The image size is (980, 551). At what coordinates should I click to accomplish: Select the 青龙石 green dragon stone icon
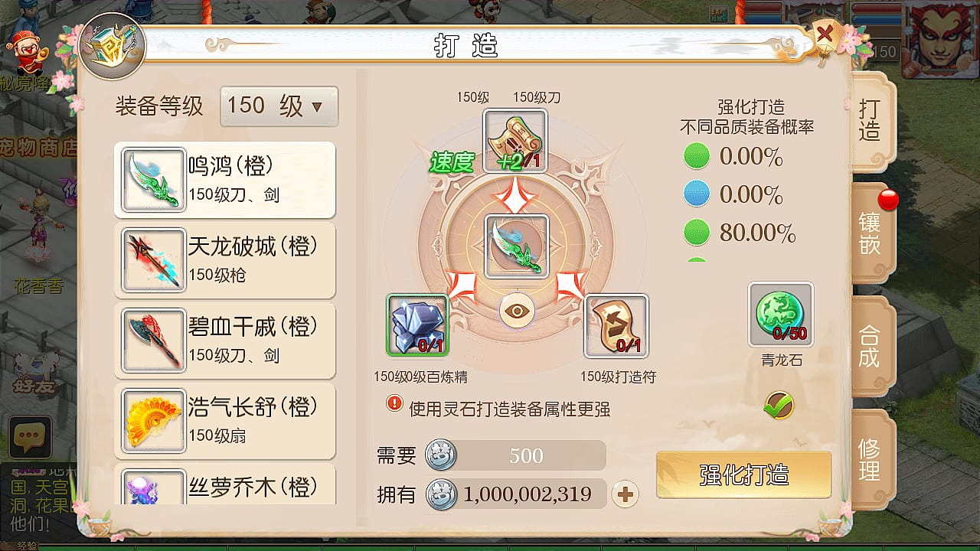click(x=781, y=314)
